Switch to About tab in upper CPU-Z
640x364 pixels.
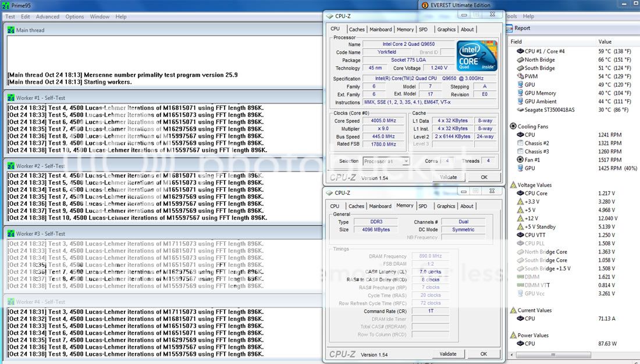pyautogui.click(x=467, y=30)
